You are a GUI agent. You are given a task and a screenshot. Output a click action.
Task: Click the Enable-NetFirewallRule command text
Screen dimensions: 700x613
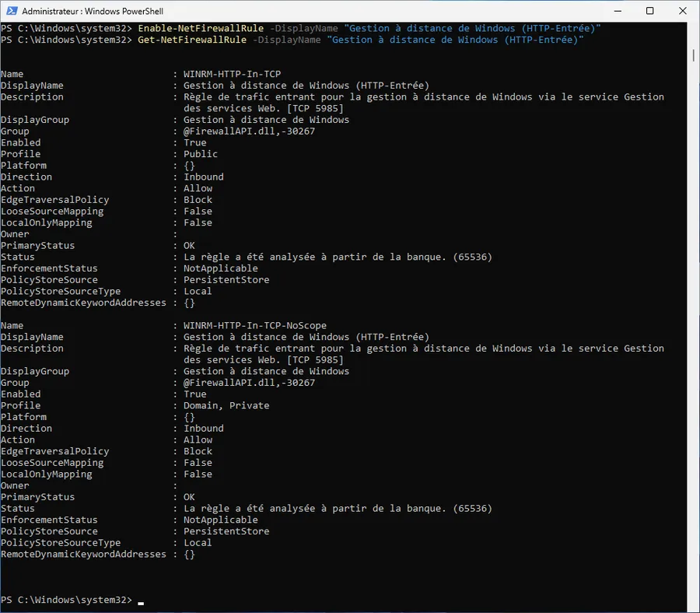click(x=201, y=28)
